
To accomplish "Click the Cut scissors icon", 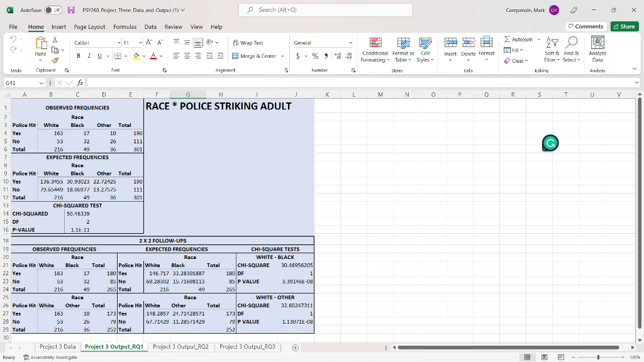I will point(55,40).
